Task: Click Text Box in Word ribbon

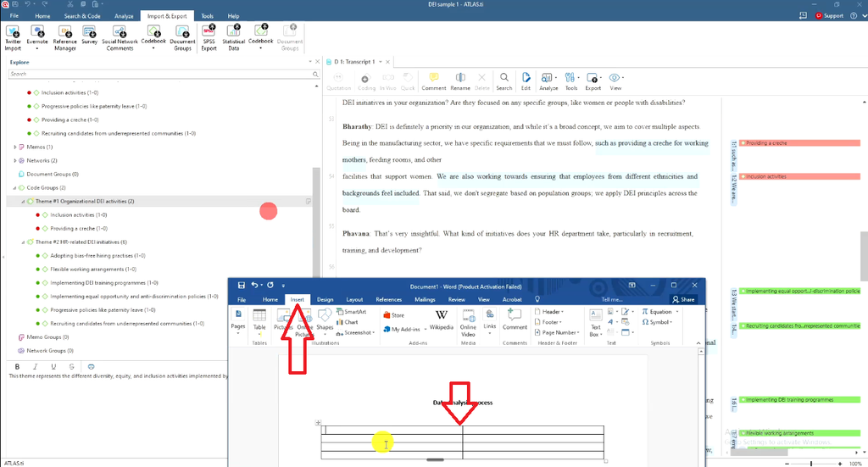Action: [595, 323]
